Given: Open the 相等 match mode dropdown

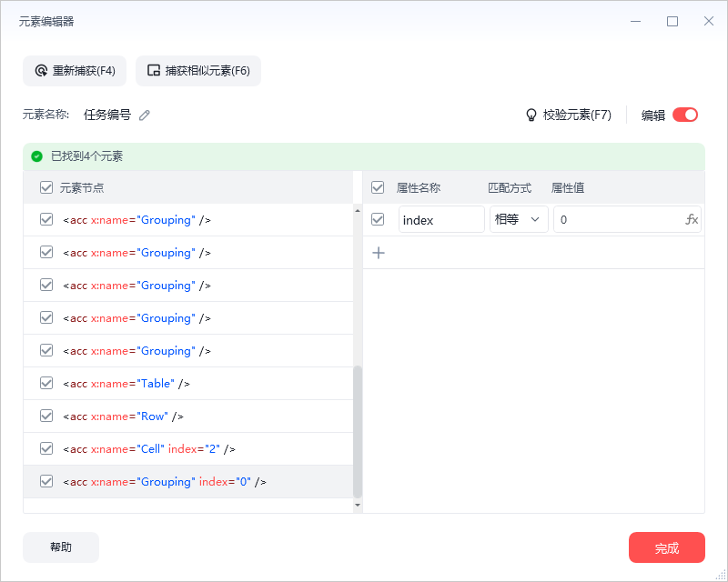Looking at the screenshot, I should pyautogui.click(x=519, y=219).
